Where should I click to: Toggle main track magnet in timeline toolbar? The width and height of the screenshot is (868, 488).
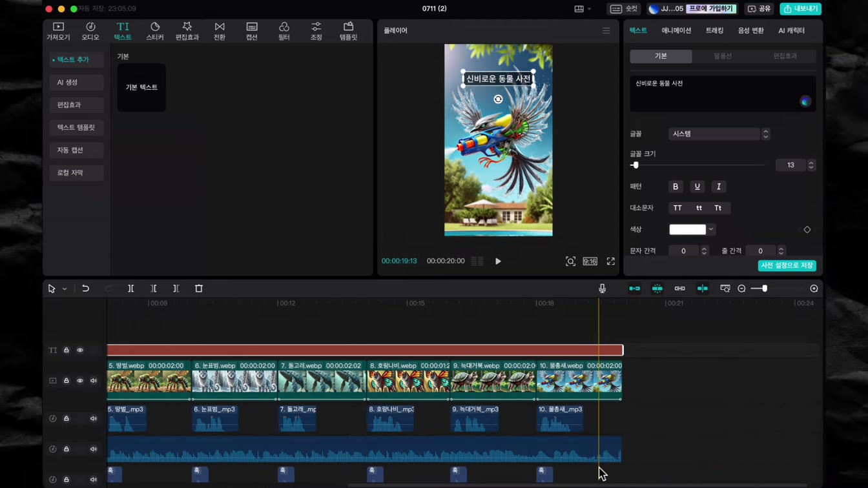coord(634,289)
